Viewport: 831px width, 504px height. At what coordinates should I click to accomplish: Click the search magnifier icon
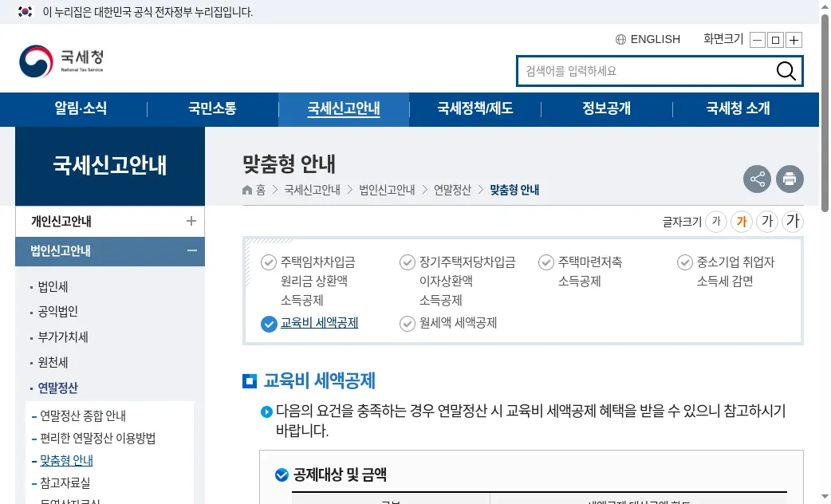pos(786,70)
